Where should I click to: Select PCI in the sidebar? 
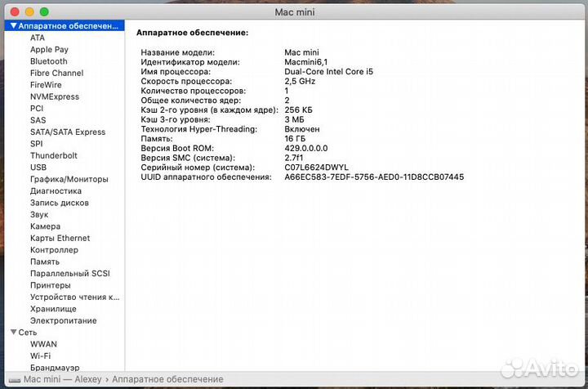pyautogui.click(x=37, y=109)
